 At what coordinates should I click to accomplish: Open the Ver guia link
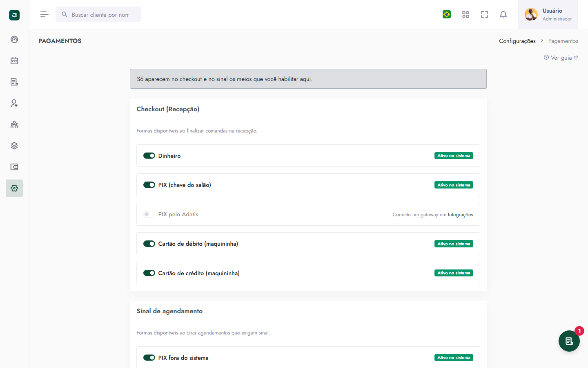(561, 58)
